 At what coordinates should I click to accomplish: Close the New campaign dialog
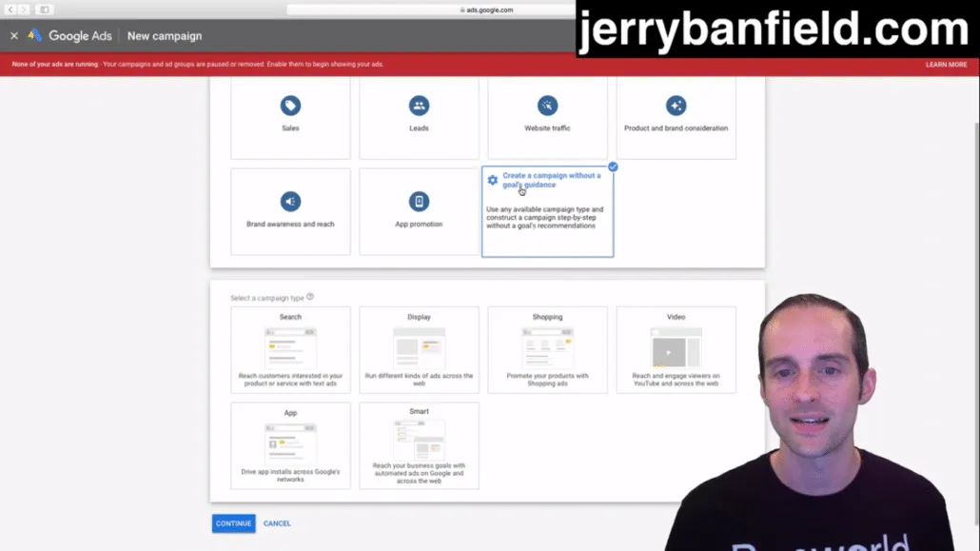pos(13,35)
